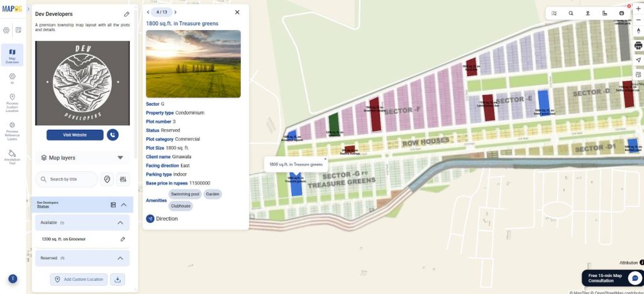The image size is (644, 294).
Task: Go to next plot with right arrow
Action: (x=175, y=13)
